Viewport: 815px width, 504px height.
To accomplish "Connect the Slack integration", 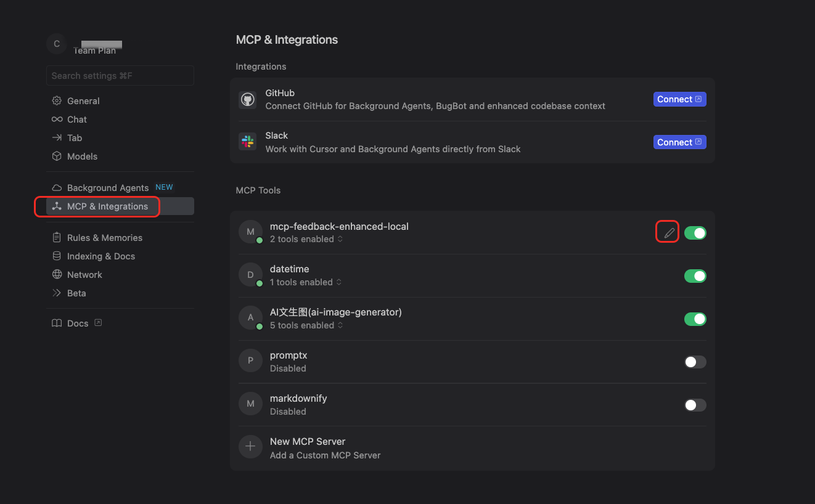I will point(679,142).
